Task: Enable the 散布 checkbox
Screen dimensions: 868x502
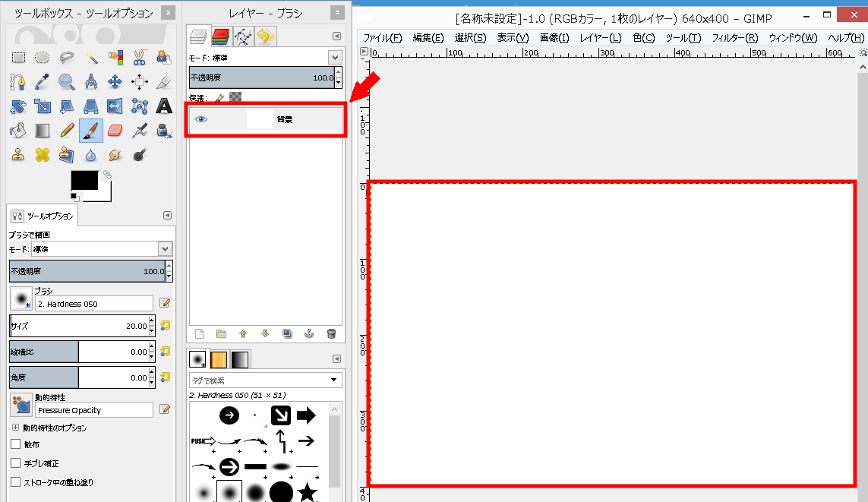Action: point(15,444)
